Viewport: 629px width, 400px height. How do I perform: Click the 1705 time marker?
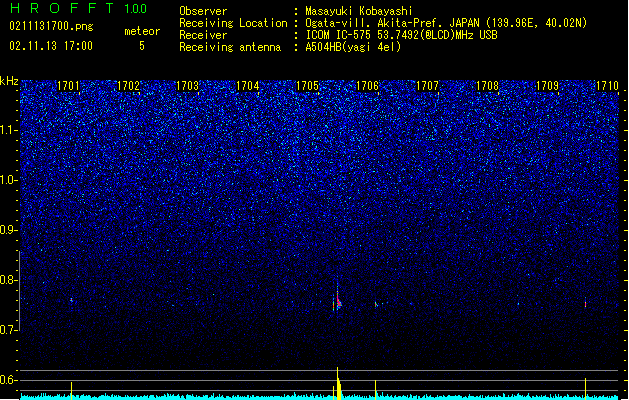click(307, 86)
